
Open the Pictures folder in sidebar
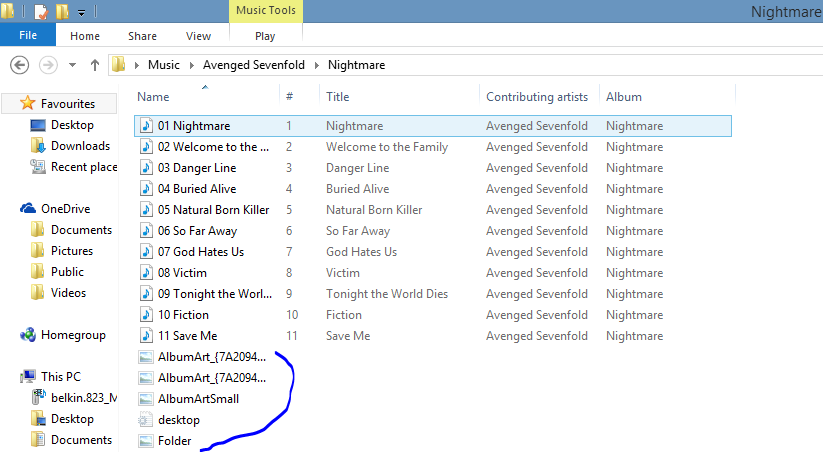click(72, 251)
